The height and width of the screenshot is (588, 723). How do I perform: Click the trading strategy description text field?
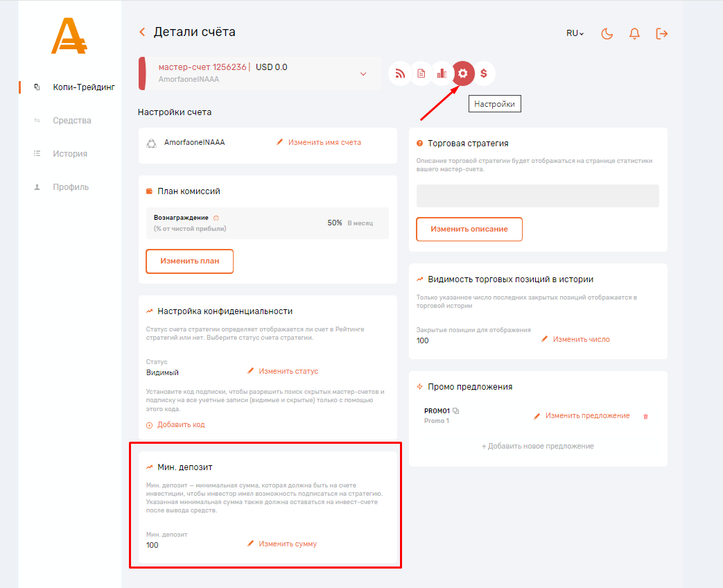click(x=537, y=196)
